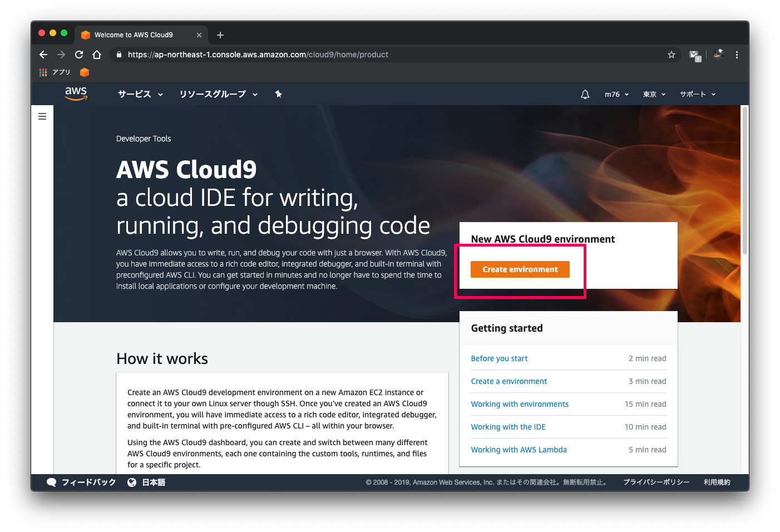This screenshot has width=780, height=532.
Task: Open the apps grid in bookmarks bar
Action: point(43,72)
